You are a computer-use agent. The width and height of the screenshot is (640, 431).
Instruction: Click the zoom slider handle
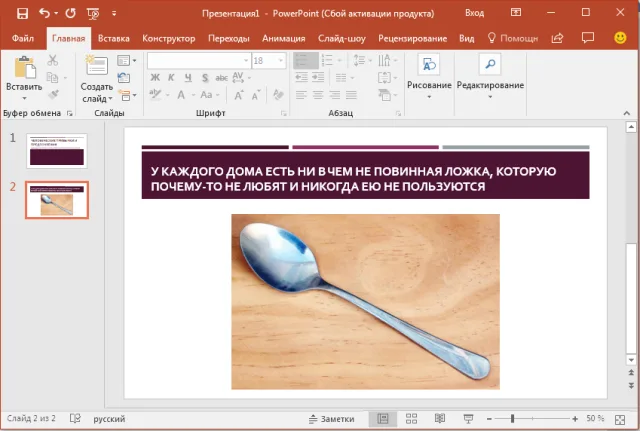point(512,418)
